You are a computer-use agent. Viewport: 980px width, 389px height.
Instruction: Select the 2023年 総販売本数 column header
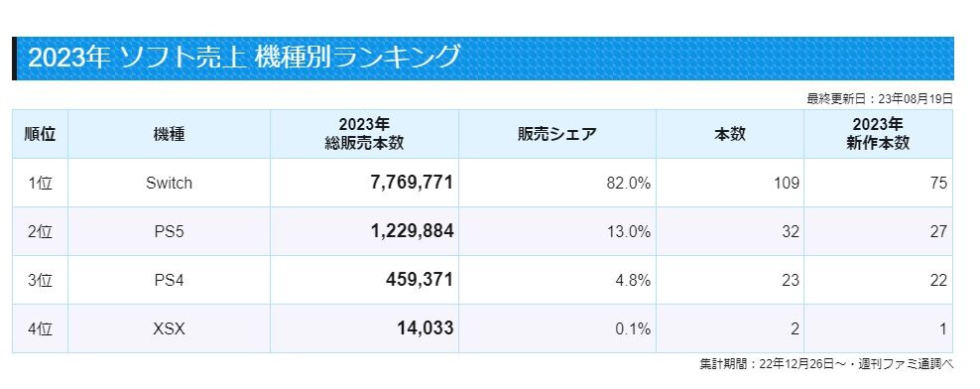click(364, 134)
